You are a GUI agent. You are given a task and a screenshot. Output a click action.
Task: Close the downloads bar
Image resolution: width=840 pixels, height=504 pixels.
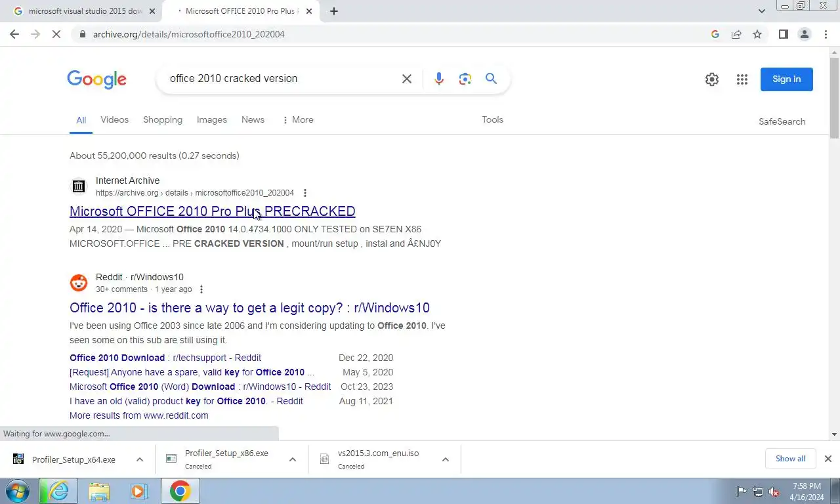coord(828,459)
